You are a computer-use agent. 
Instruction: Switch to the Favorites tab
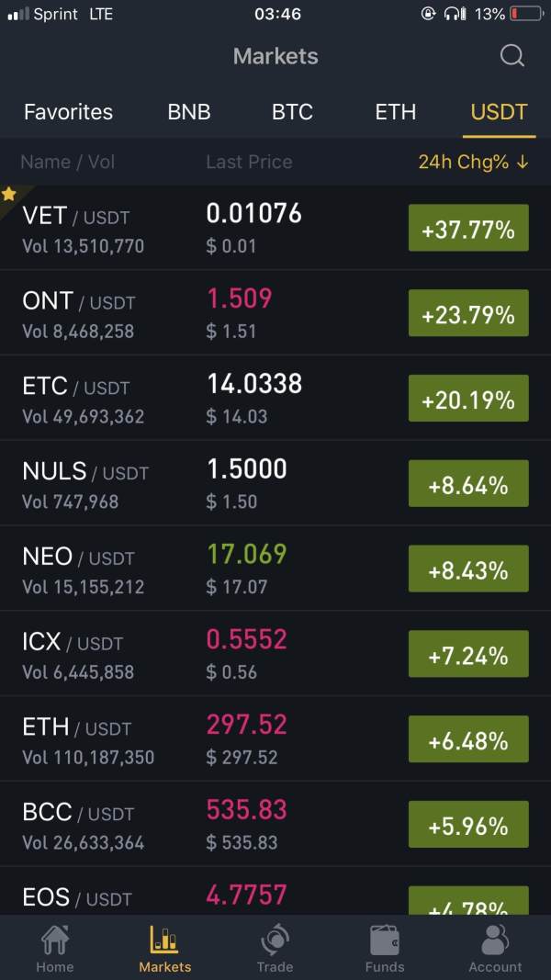68,112
